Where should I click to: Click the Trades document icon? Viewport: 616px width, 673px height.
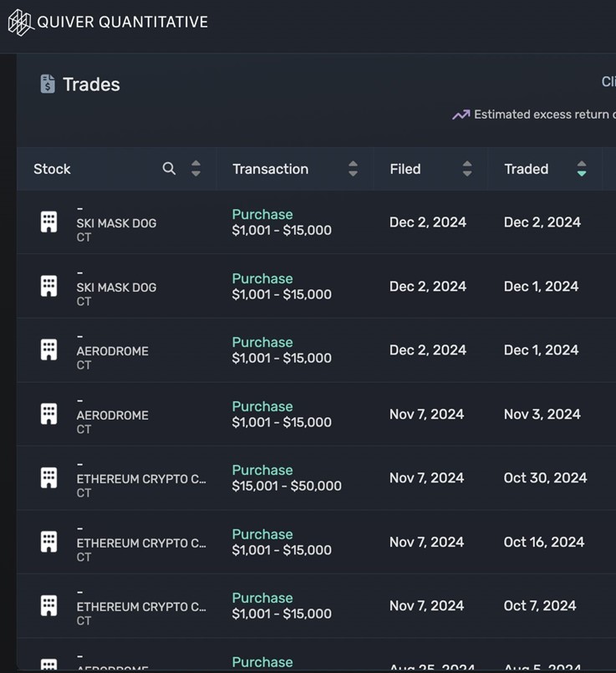coord(48,84)
